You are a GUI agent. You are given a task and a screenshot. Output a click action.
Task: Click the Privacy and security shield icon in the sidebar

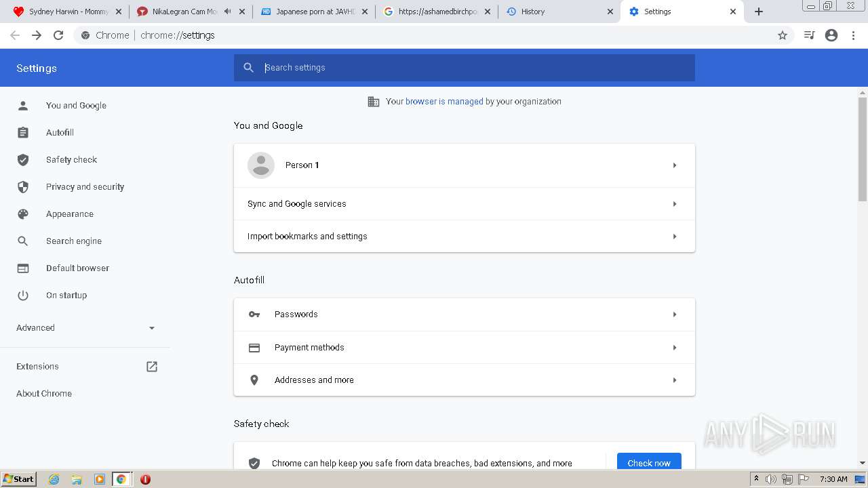tap(23, 187)
